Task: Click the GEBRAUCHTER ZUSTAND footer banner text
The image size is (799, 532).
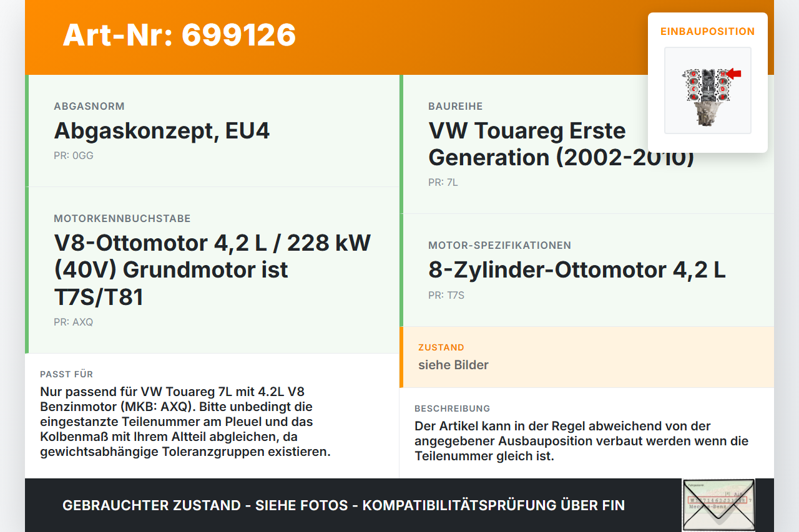Action: [343, 505]
